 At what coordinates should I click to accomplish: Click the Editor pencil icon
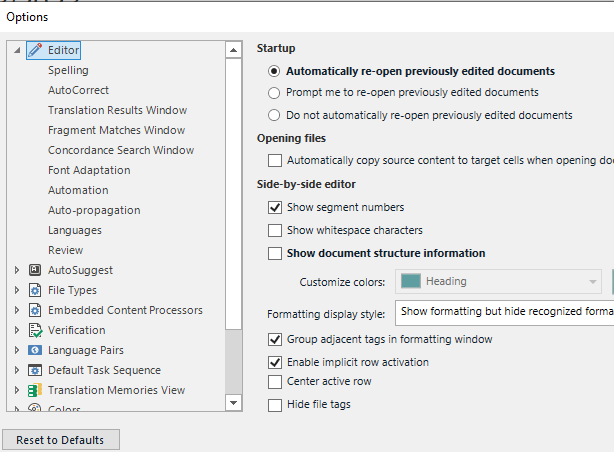pyautogui.click(x=35, y=50)
